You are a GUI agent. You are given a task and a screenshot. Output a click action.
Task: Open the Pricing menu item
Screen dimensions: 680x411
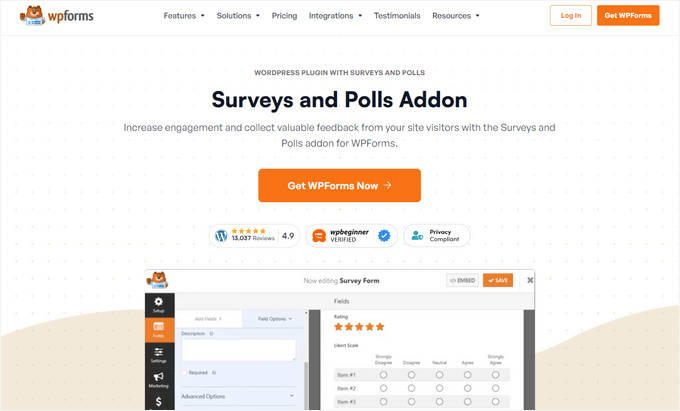pos(284,16)
